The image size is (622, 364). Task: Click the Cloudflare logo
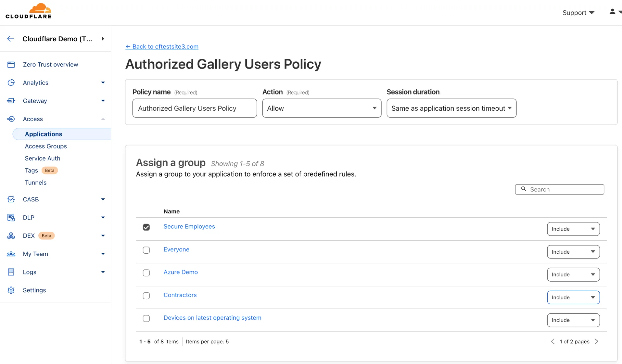tap(28, 11)
